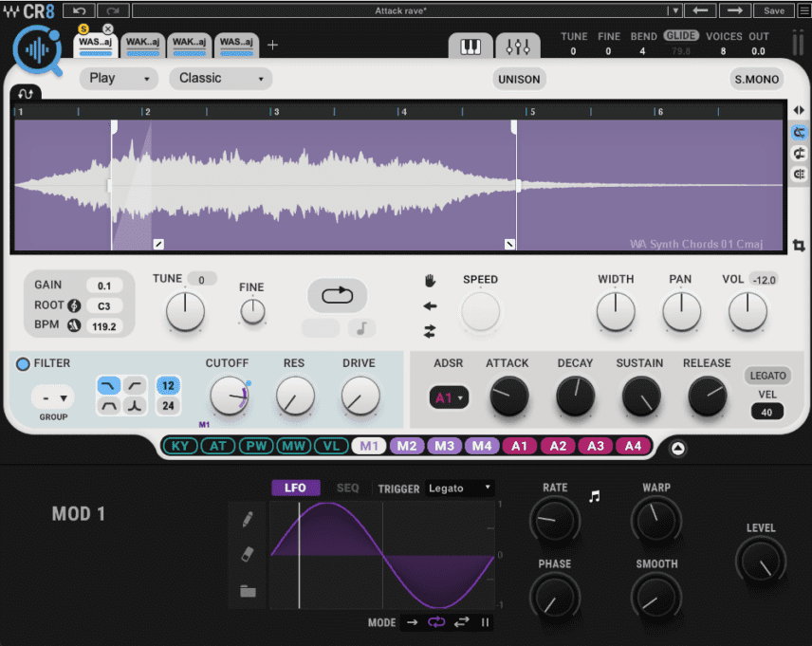
Task: Click the blue-highlighted icon beside the waveform
Action: 799,133
